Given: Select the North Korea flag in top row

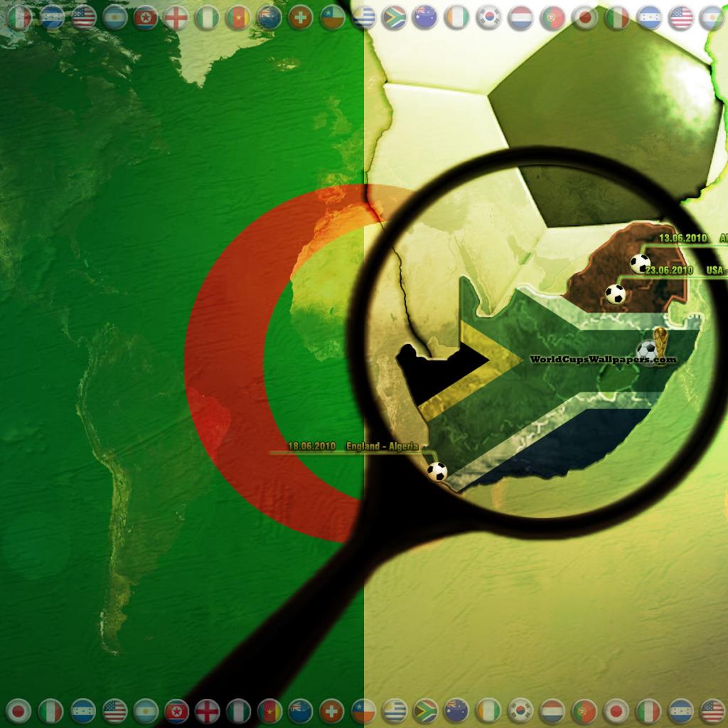Looking at the screenshot, I should click(145, 18).
